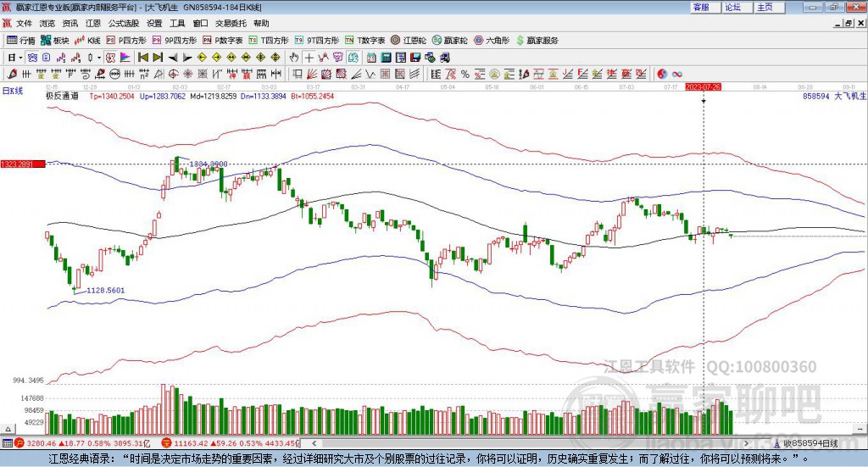Click the Tp=1340.2504 indicator value
The image size is (868, 467).
112,97
